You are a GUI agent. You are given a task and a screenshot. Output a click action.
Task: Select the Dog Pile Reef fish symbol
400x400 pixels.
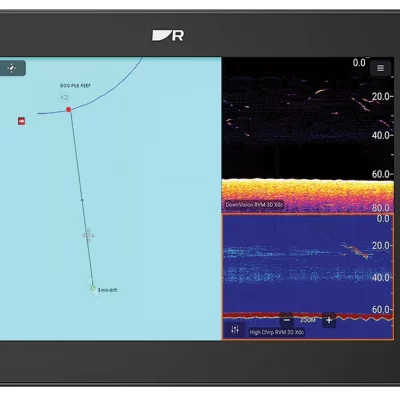coord(65,97)
